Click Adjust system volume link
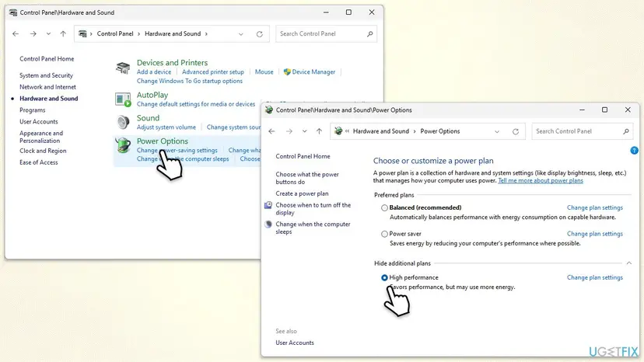Screen dimensions: 644x362 166,127
